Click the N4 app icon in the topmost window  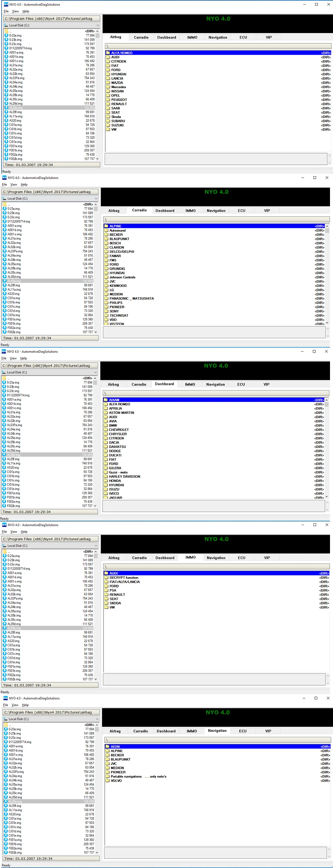[x=6, y=5]
